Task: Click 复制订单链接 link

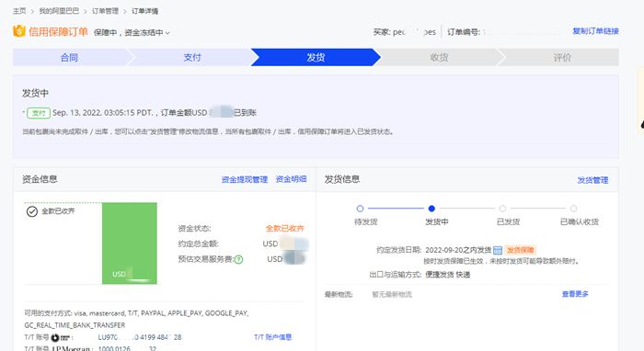Action: pos(595,31)
